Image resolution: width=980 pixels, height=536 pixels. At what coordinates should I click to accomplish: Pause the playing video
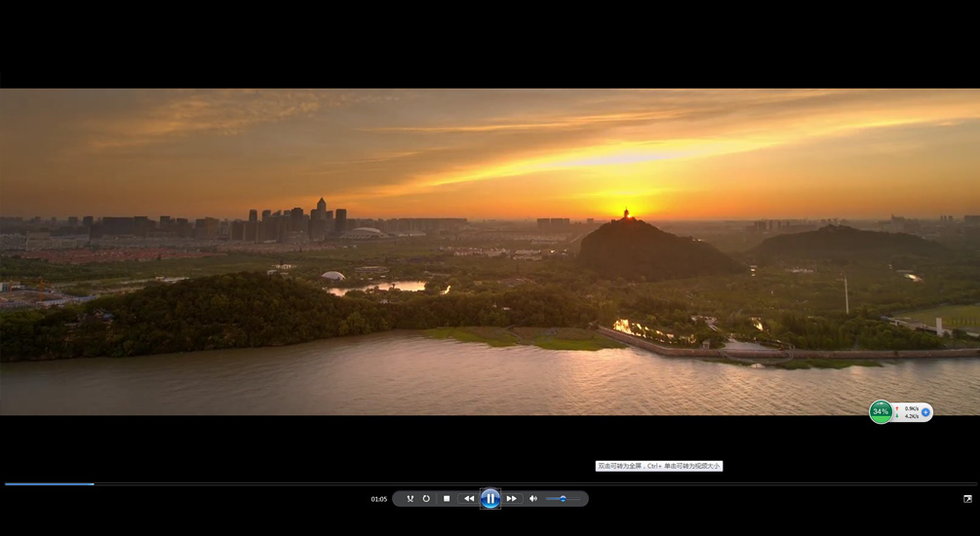pyautogui.click(x=490, y=499)
